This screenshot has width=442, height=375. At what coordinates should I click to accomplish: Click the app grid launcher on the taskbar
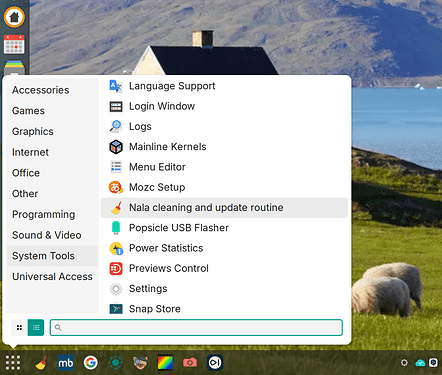[x=13, y=363]
